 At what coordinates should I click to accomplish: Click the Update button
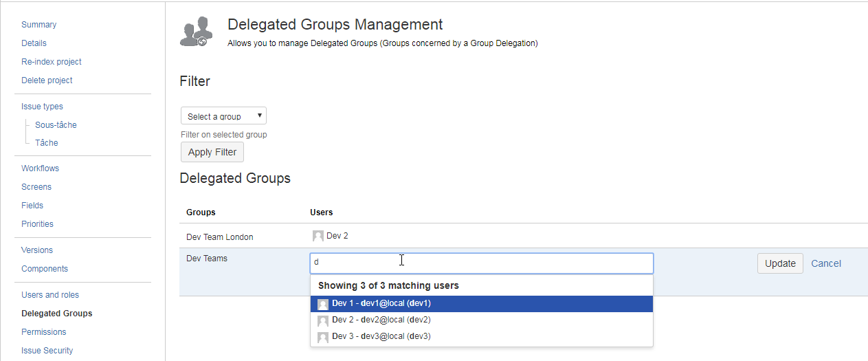(x=780, y=263)
